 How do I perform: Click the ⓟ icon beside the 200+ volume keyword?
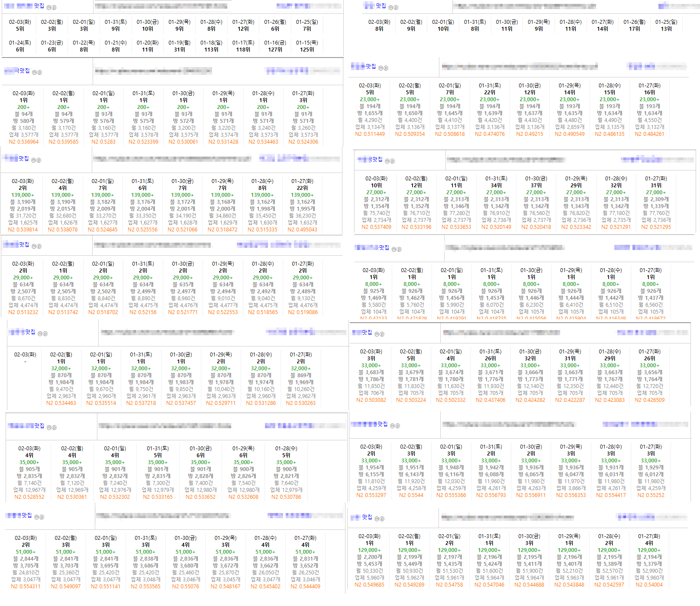[x=39, y=72]
